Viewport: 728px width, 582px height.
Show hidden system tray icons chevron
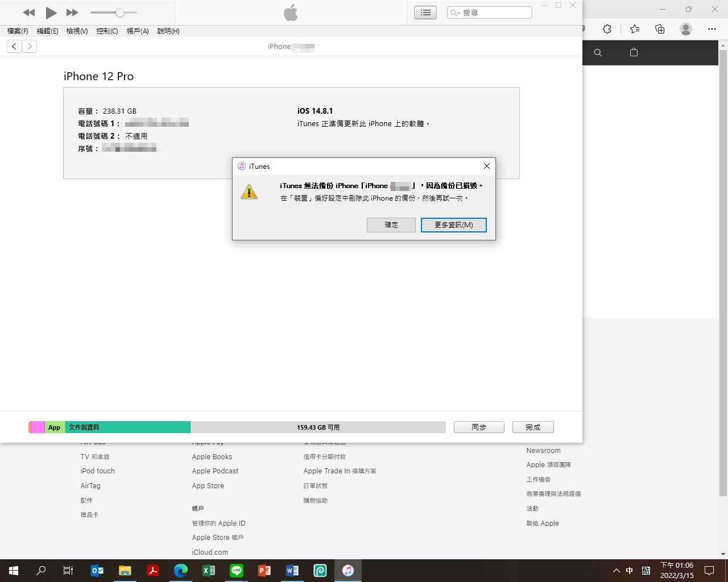pyautogui.click(x=616, y=571)
